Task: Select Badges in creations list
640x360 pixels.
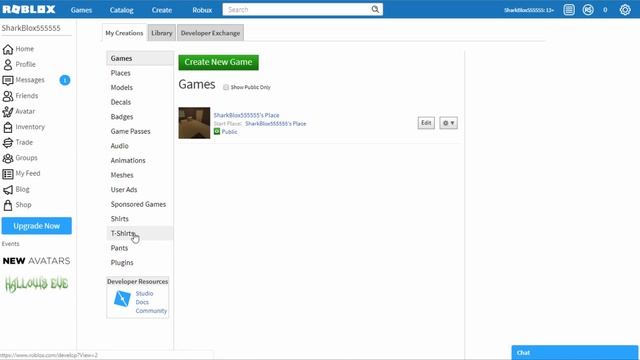Action: 140,117
